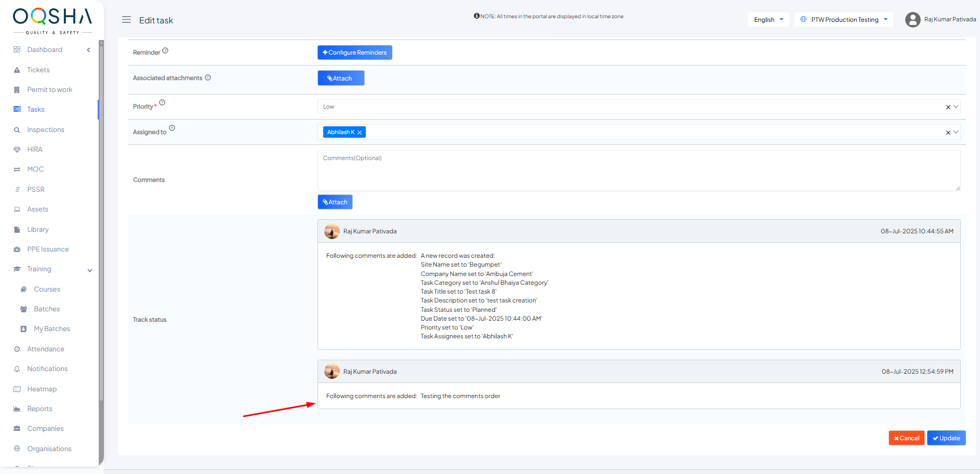Click the Assigned to info icon

[172, 128]
